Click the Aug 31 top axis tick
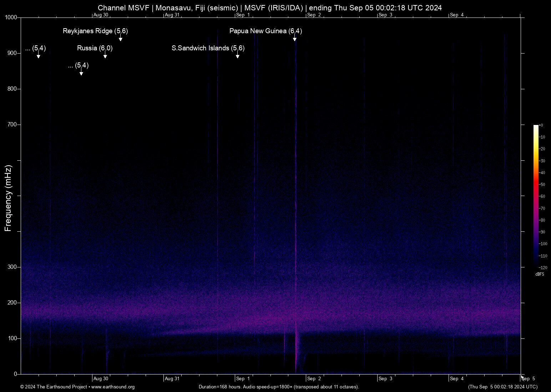The height and width of the screenshot is (392, 551). [172, 15]
